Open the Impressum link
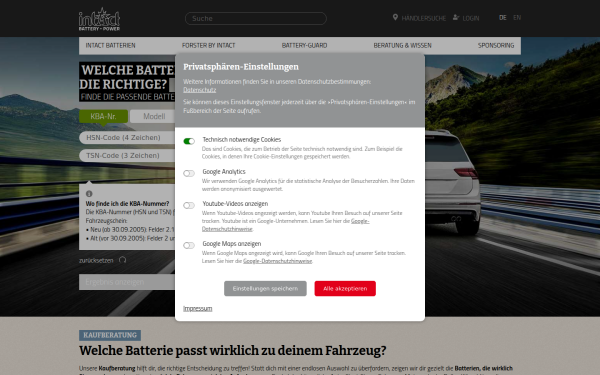 click(197, 308)
